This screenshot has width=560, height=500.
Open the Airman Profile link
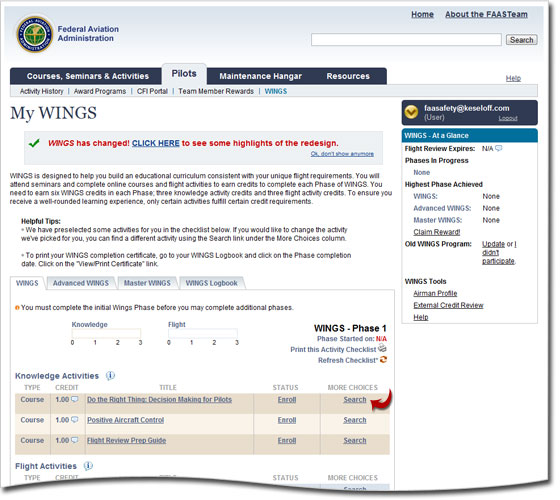click(435, 293)
